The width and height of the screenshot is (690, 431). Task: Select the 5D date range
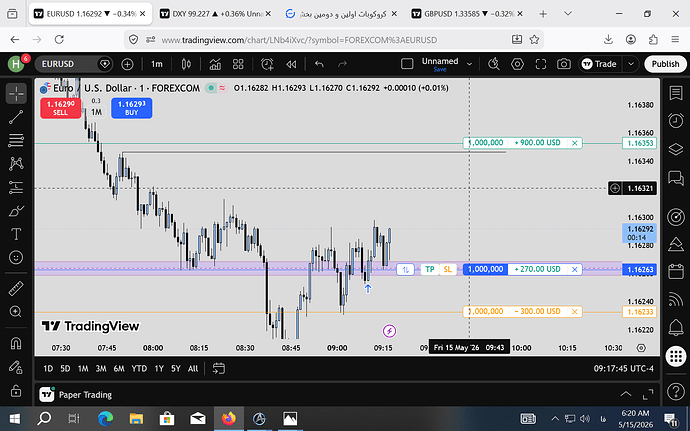point(65,369)
